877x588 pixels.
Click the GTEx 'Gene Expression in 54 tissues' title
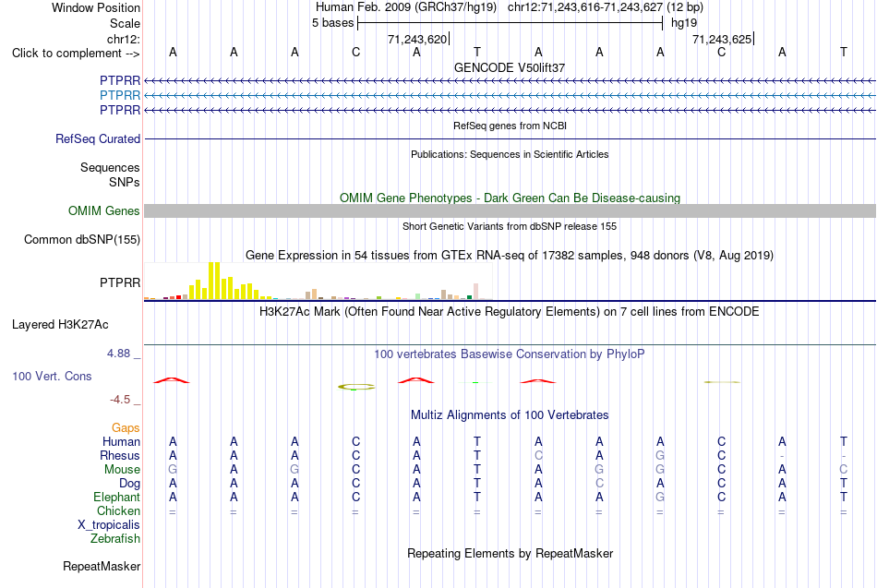click(x=510, y=256)
